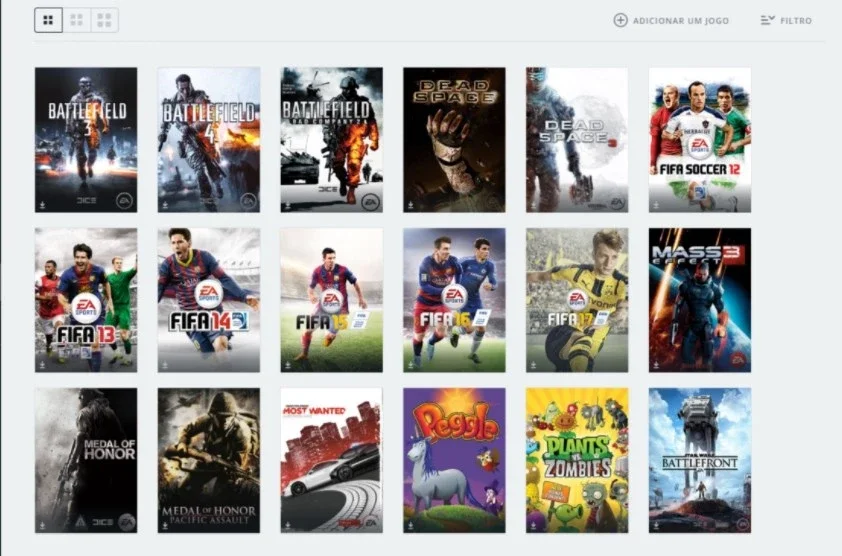Click download icon on Most Wanted
Viewport: 842px width, 556px height.
tap(288, 525)
